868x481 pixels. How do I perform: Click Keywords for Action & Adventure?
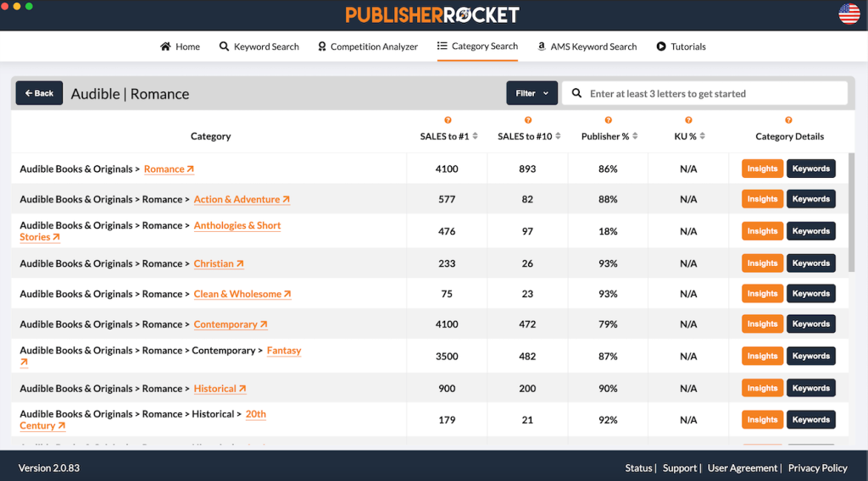(x=811, y=199)
